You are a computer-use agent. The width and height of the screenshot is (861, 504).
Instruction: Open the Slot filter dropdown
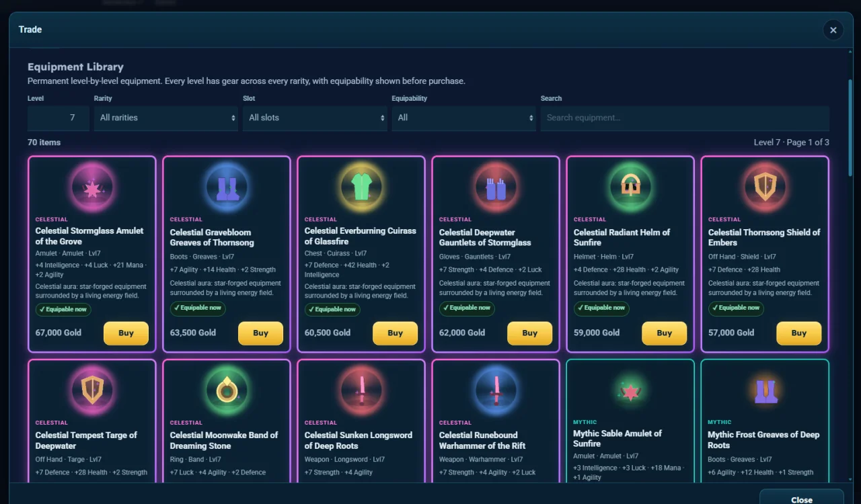(315, 118)
